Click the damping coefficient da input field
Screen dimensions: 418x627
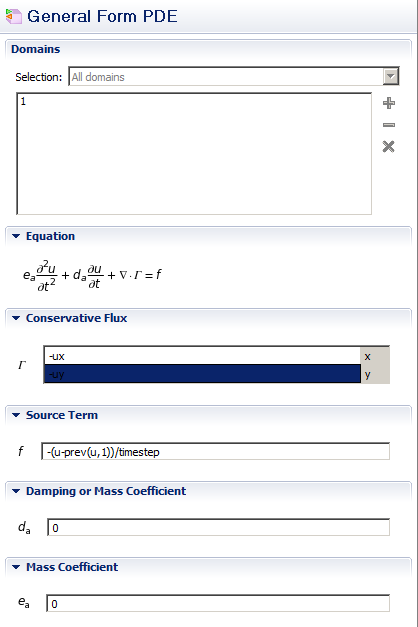(x=218, y=528)
